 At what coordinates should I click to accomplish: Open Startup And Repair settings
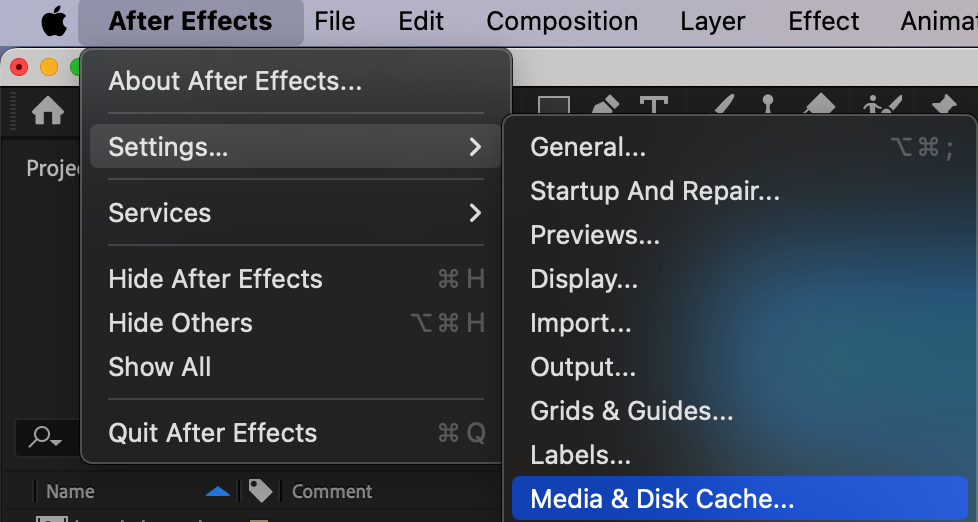tap(655, 191)
